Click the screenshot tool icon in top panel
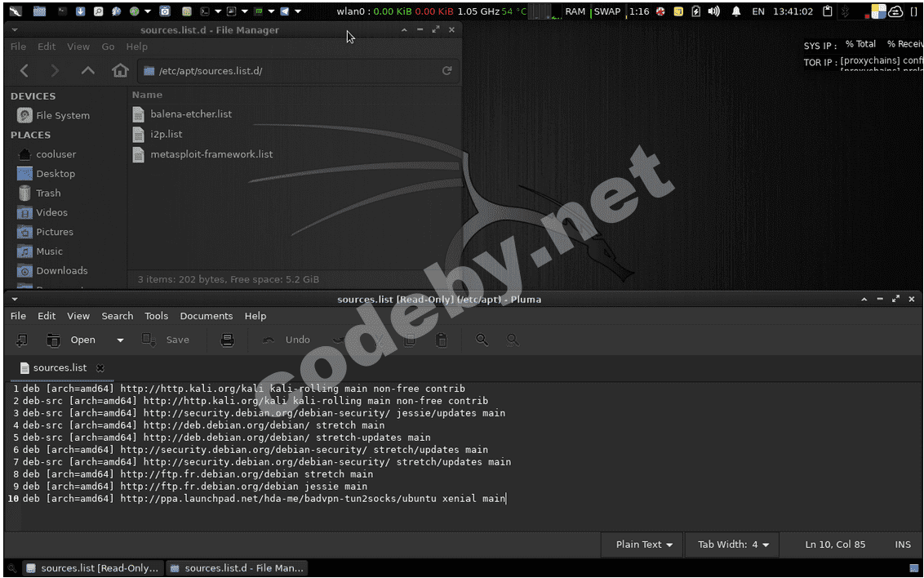The image size is (924, 578). click(165, 11)
